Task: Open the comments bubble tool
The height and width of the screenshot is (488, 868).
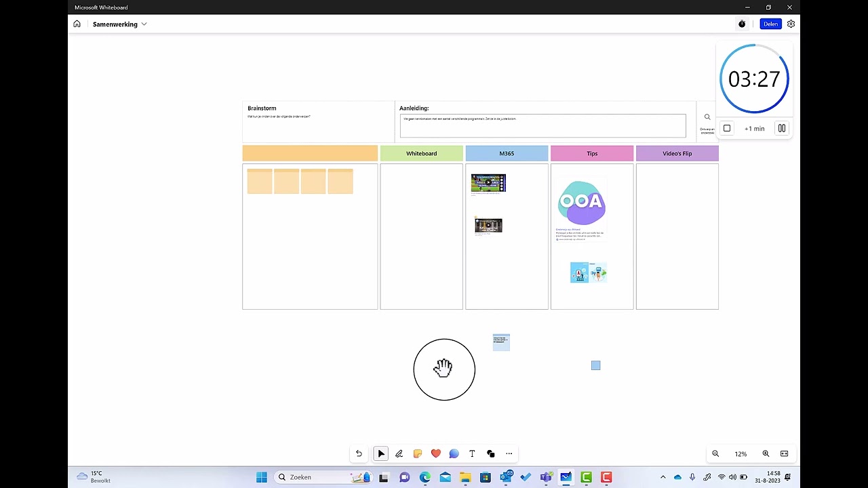Action: point(454,454)
